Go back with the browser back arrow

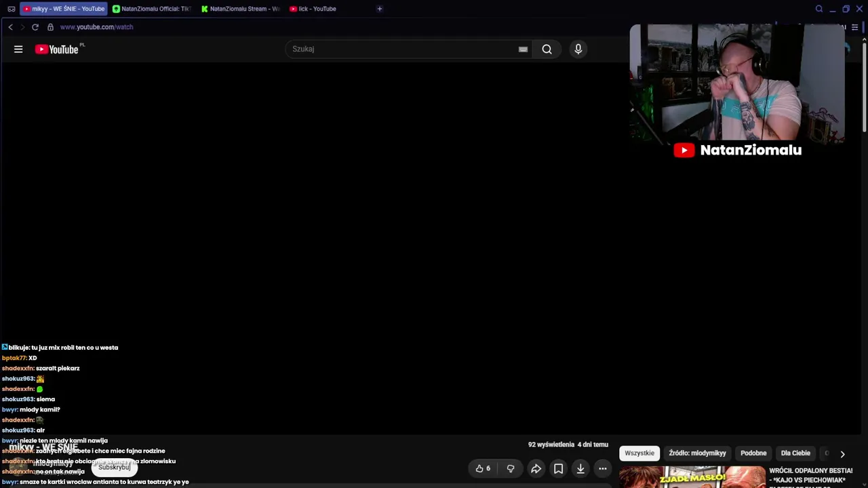[x=10, y=27]
